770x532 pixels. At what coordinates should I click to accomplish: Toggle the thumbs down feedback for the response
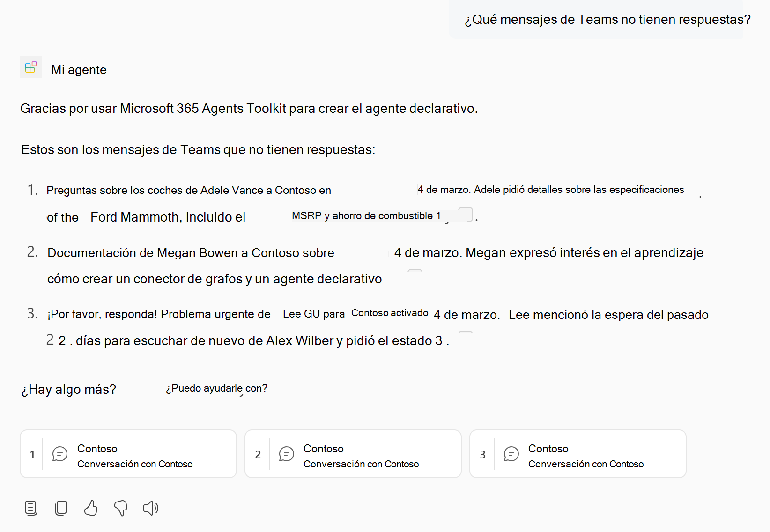coord(121,508)
